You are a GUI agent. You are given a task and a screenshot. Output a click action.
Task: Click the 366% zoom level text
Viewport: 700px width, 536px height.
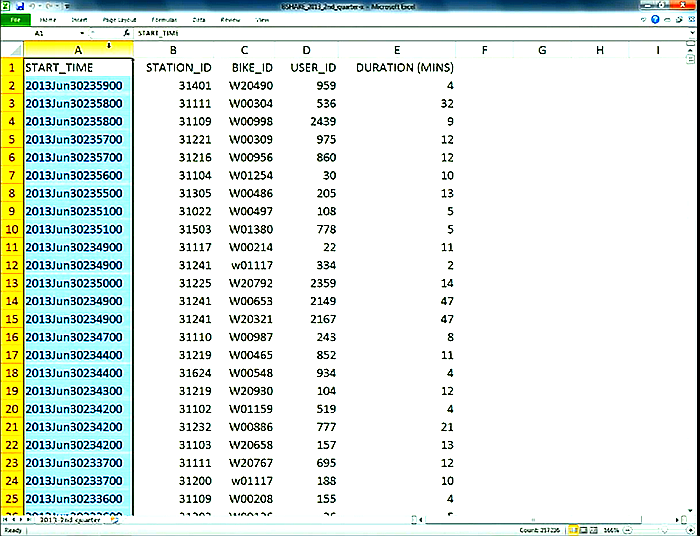pos(611,531)
